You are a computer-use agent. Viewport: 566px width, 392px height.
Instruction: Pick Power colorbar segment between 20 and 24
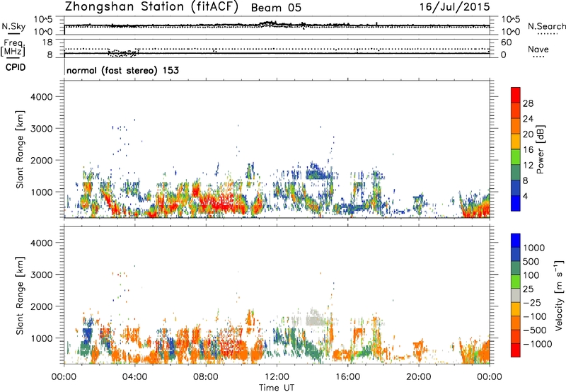tap(516, 127)
